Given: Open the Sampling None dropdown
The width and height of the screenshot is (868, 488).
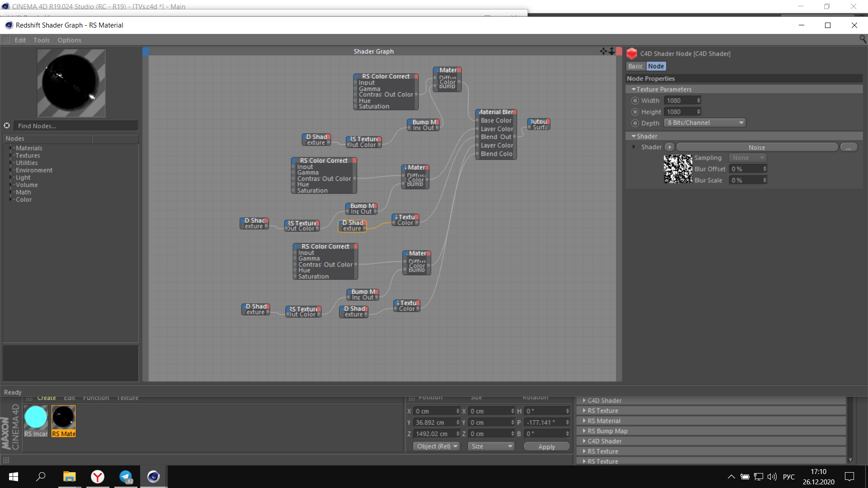Looking at the screenshot, I should tap(747, 158).
